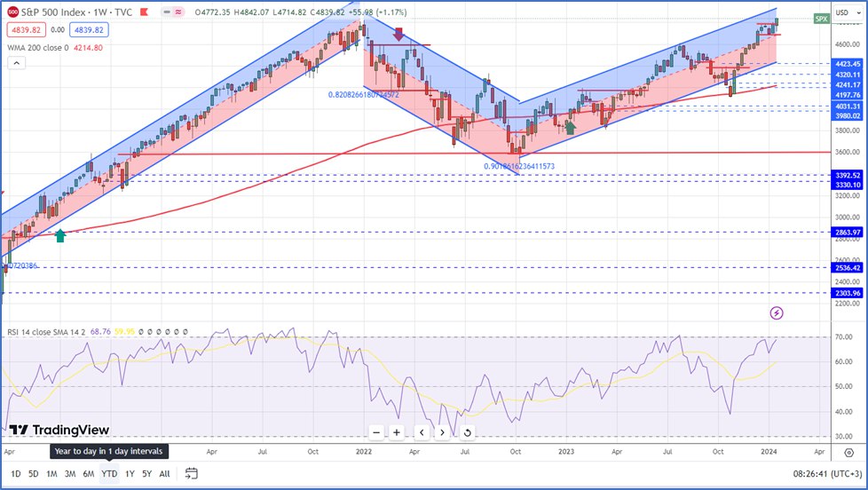Click the 0.901861623641... ratio label
This screenshot has height=490, width=868.
point(519,166)
